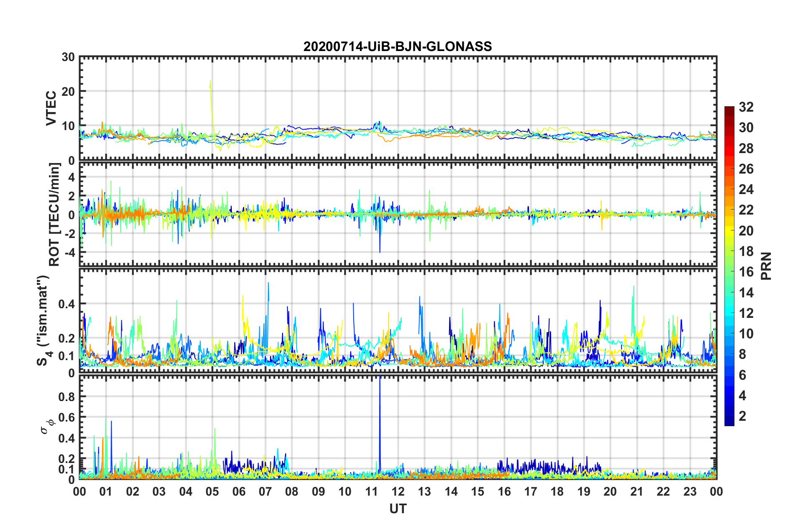The width and height of the screenshot is (796, 532).
Task: Click ROT panel y-tick label -4
Action: tap(70, 252)
